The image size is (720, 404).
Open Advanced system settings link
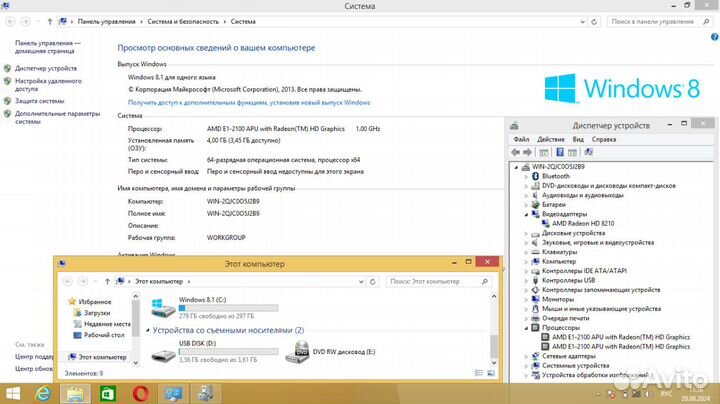pyautogui.click(x=57, y=118)
